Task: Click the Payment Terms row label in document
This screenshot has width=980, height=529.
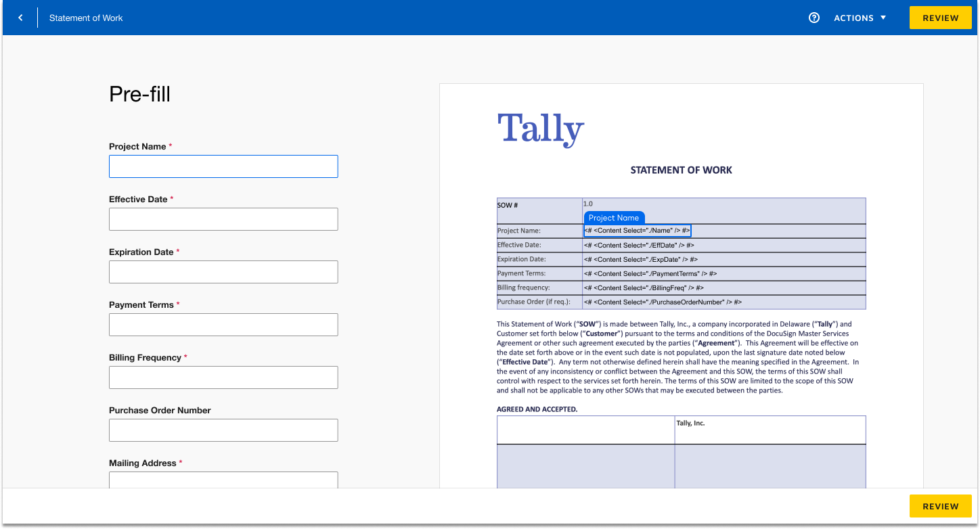Action: point(521,273)
